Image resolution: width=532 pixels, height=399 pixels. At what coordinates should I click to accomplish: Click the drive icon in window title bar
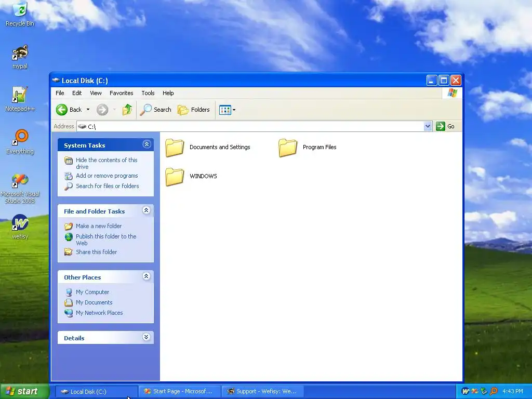click(x=56, y=81)
